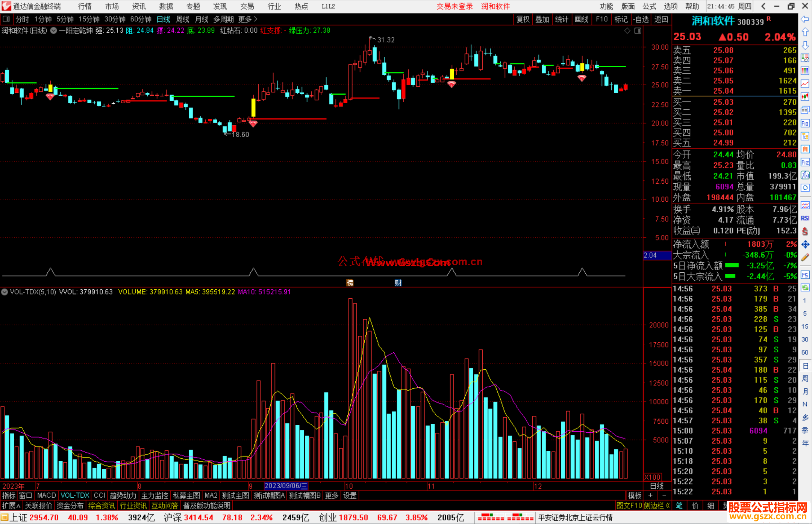Select the pencil drawing tool icon
The width and height of the screenshot is (812, 524).
(805, 258)
